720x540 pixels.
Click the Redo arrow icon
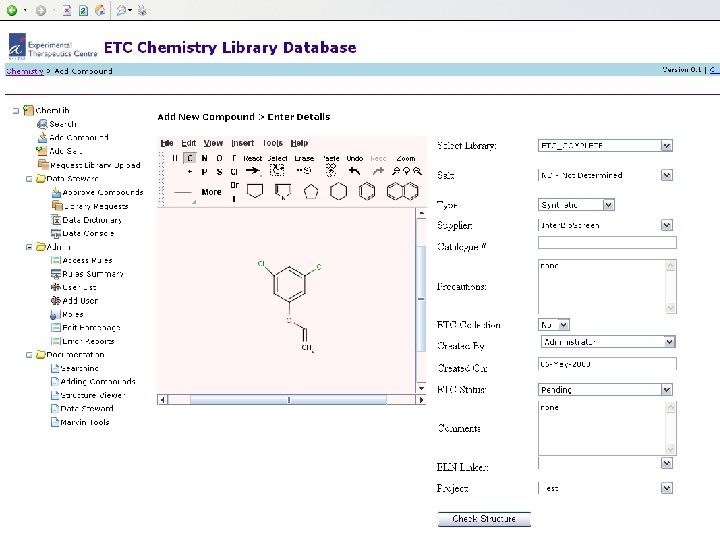pyautogui.click(x=378, y=171)
